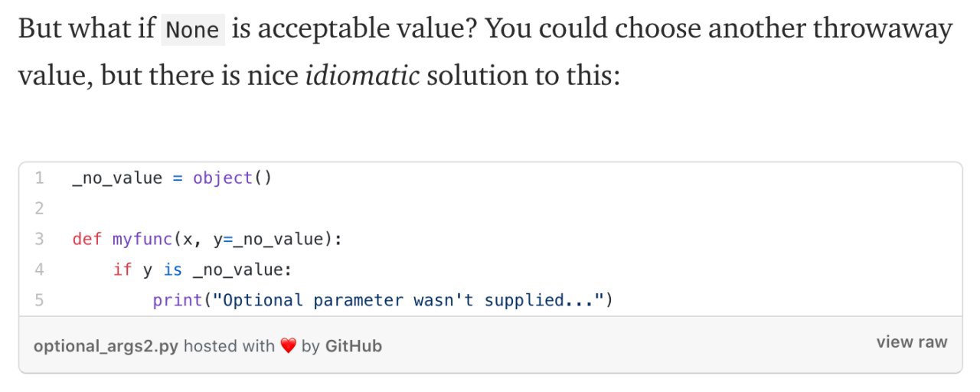Select line number 5 in the gist
This screenshot has height=392, width=980.
[x=39, y=300]
